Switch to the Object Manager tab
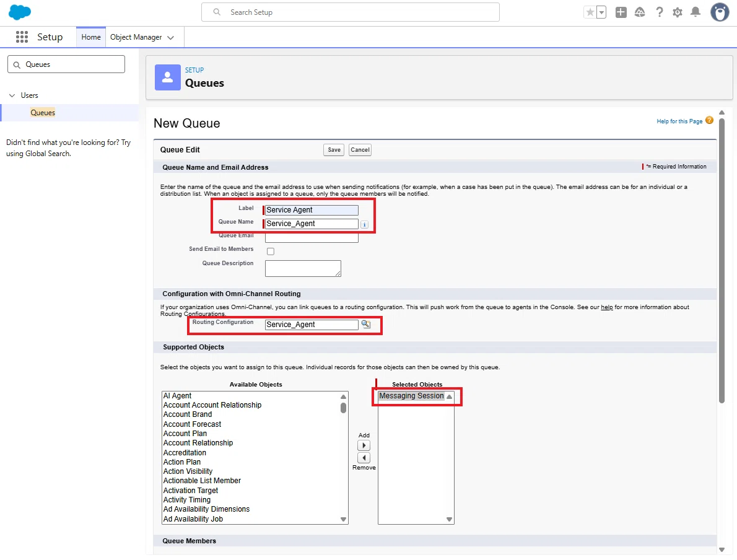Screen dimensions: 737x560 click(136, 37)
